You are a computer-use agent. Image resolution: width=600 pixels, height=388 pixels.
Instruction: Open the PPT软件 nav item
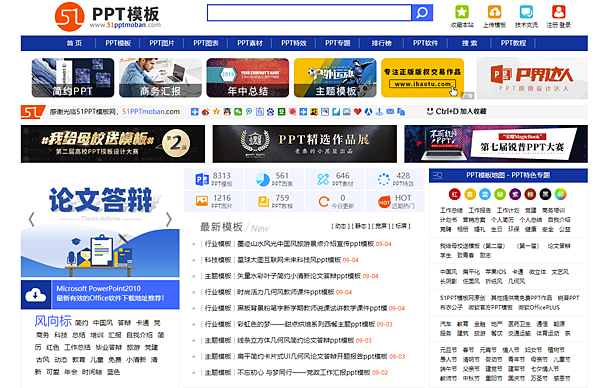pyautogui.click(x=426, y=43)
